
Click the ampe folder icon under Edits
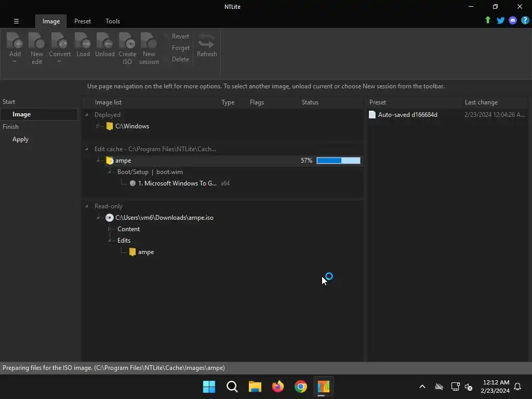(132, 252)
